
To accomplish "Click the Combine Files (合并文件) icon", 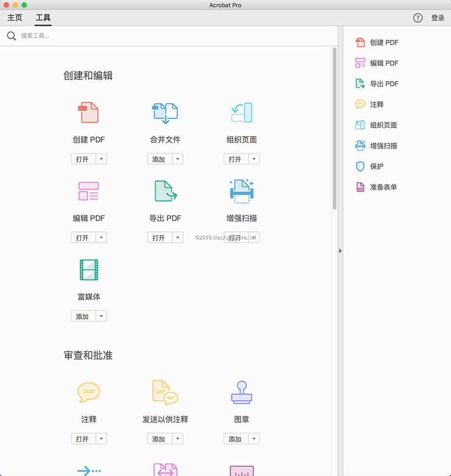I will pos(165,113).
